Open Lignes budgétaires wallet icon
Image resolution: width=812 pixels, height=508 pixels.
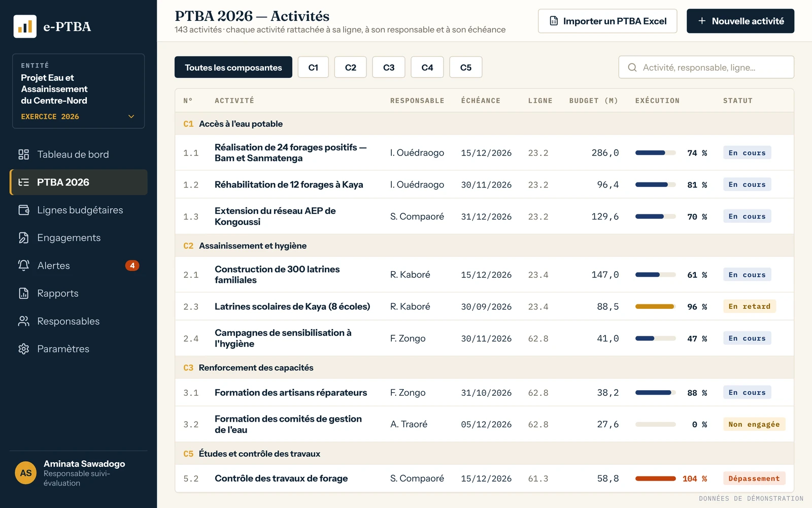coord(24,210)
